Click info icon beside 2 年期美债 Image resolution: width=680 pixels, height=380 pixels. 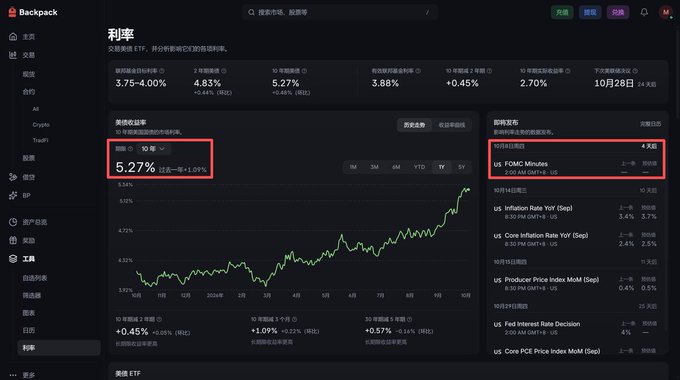coord(224,71)
